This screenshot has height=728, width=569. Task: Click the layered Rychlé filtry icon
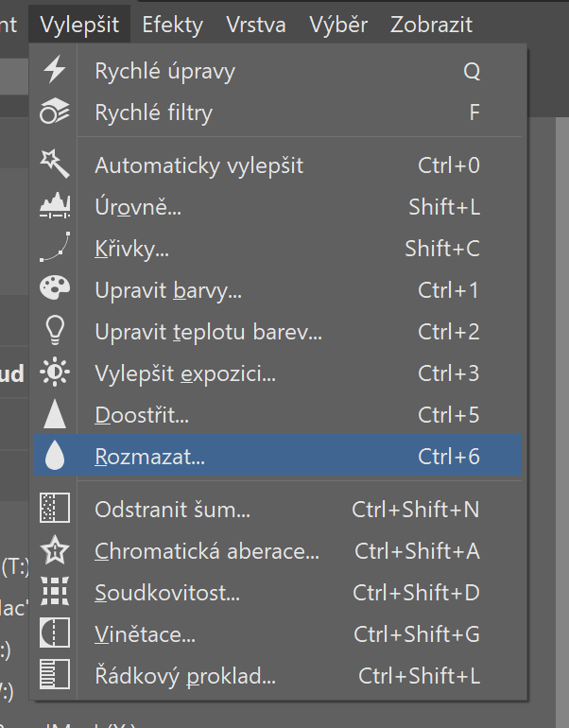[x=56, y=113]
